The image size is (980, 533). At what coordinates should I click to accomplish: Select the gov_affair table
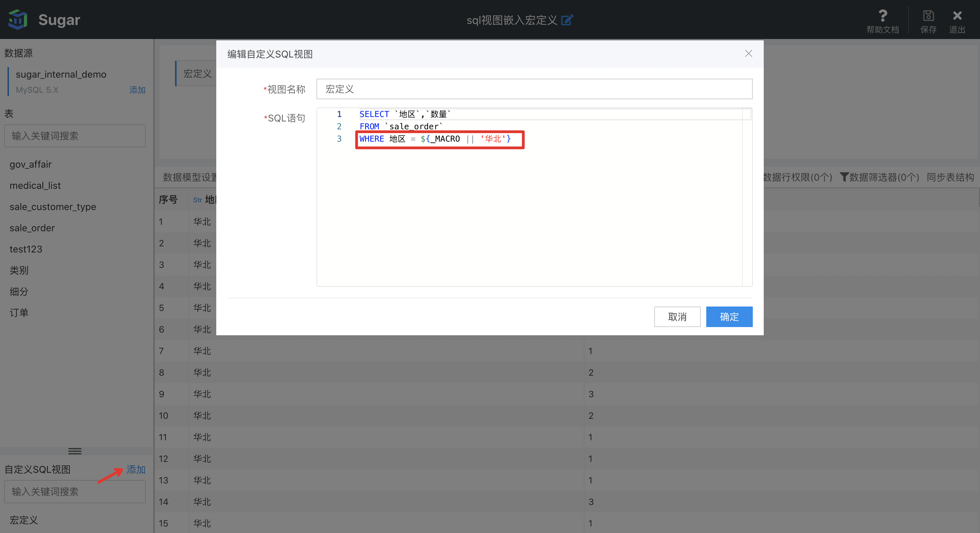30,164
